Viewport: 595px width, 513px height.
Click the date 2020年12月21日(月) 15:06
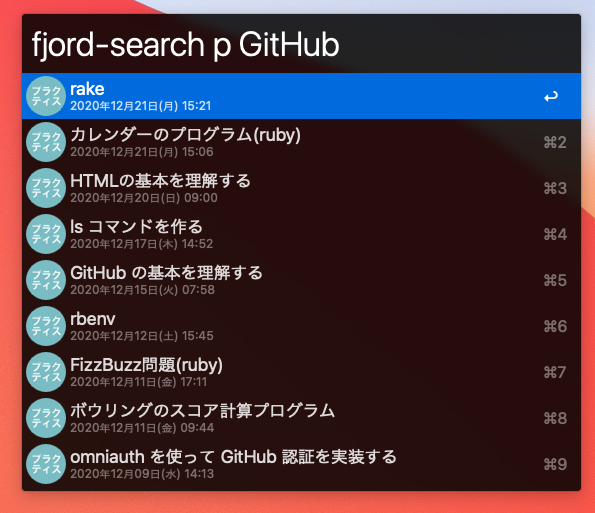click(142, 152)
